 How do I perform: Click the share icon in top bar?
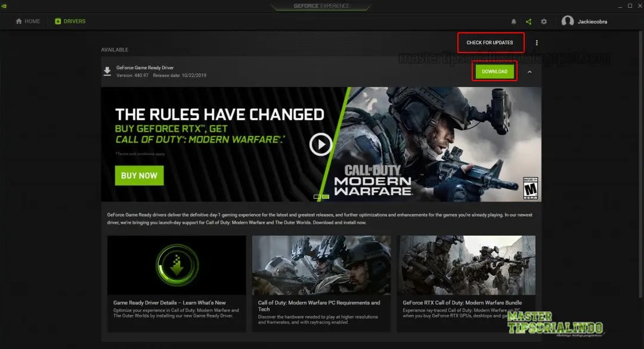[x=528, y=22]
